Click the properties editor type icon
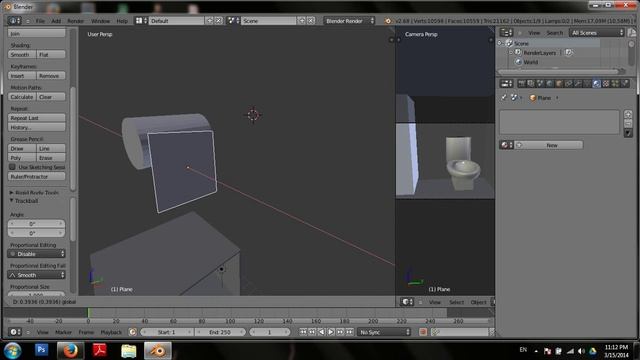Image resolution: width=640 pixels, height=360 pixels. point(506,84)
